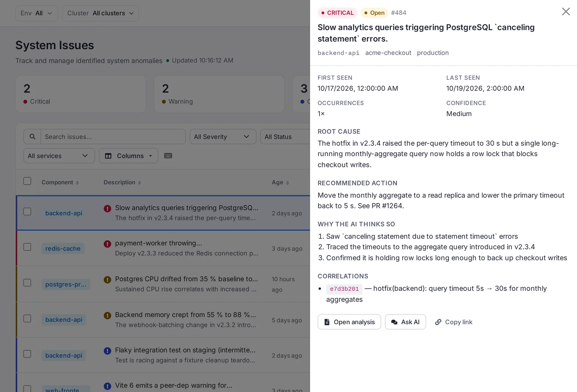
Task: Select the Critical summary card
Action: (x=81, y=94)
